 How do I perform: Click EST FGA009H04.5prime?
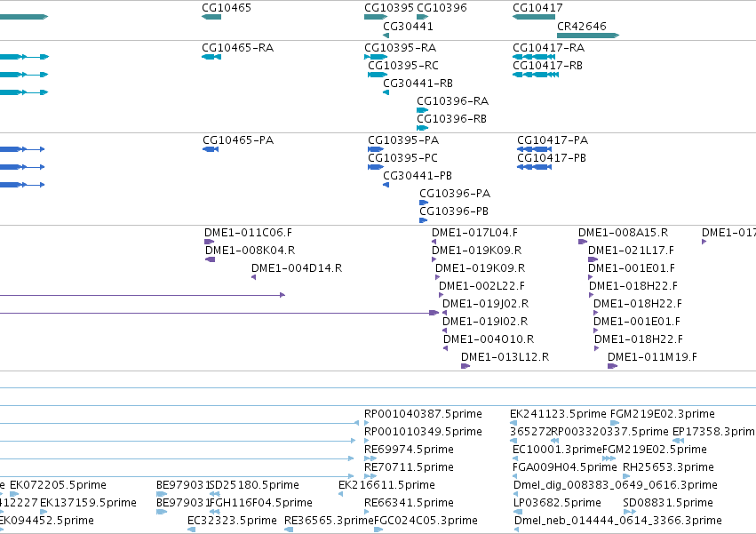[x=565, y=468]
